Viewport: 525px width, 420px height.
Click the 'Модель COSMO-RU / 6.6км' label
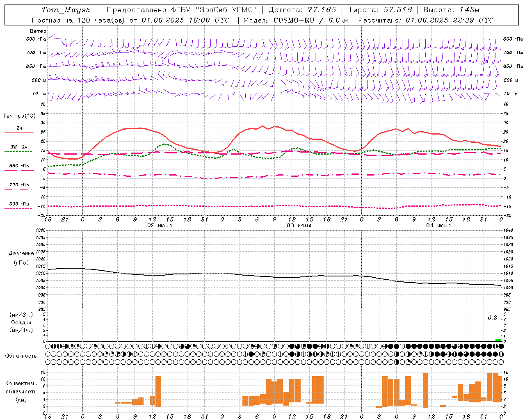296,20
